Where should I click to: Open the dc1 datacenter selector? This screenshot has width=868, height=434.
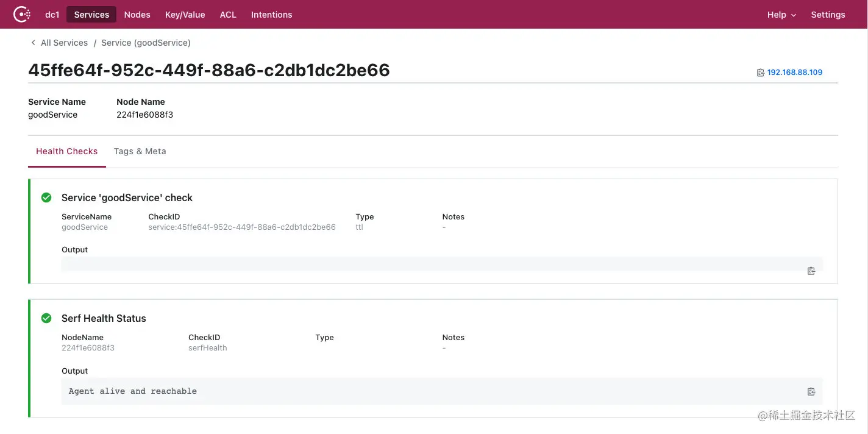(x=52, y=15)
